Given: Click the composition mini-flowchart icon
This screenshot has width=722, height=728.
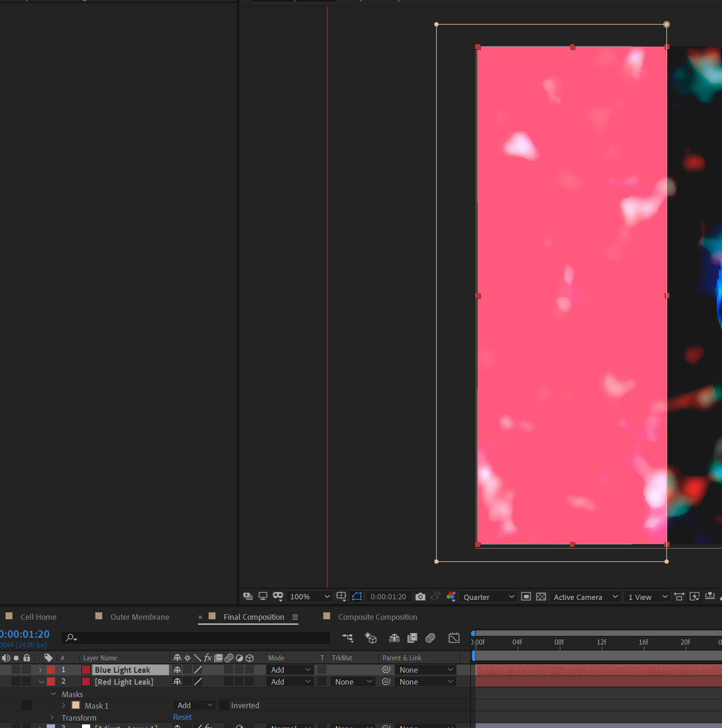Looking at the screenshot, I should pyautogui.click(x=347, y=638).
